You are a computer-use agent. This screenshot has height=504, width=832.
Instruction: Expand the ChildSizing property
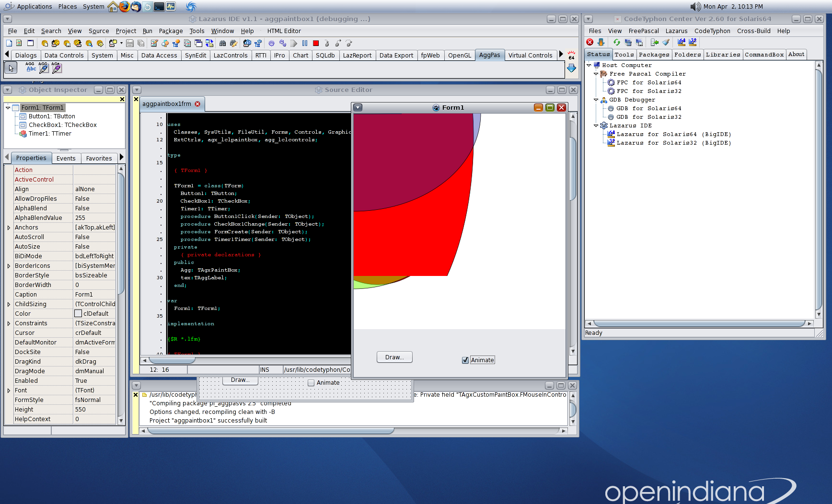[9, 304]
